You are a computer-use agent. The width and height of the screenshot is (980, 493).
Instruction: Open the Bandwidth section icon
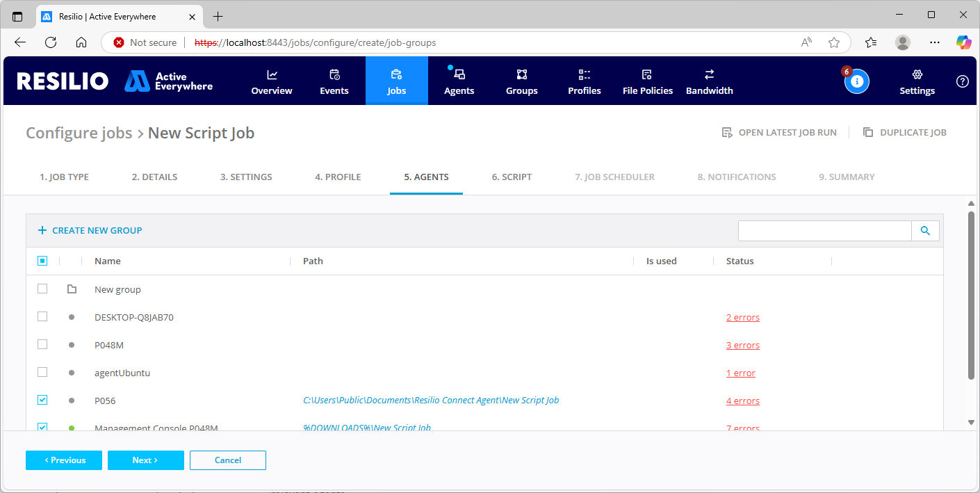pos(709,75)
